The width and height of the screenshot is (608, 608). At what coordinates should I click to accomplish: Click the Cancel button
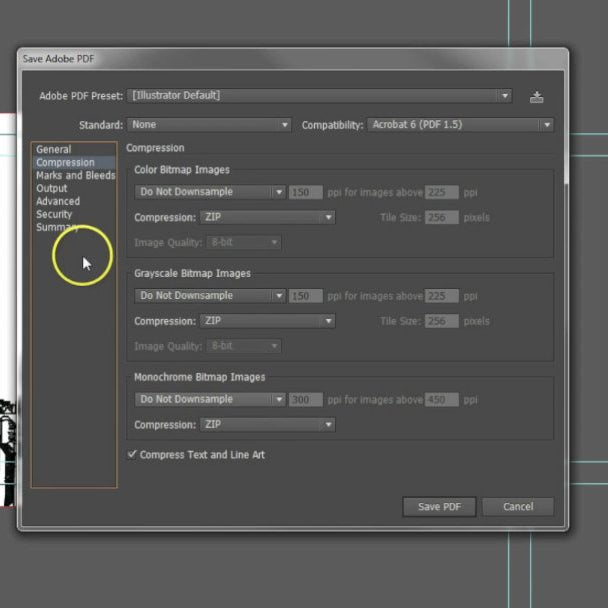coord(518,506)
